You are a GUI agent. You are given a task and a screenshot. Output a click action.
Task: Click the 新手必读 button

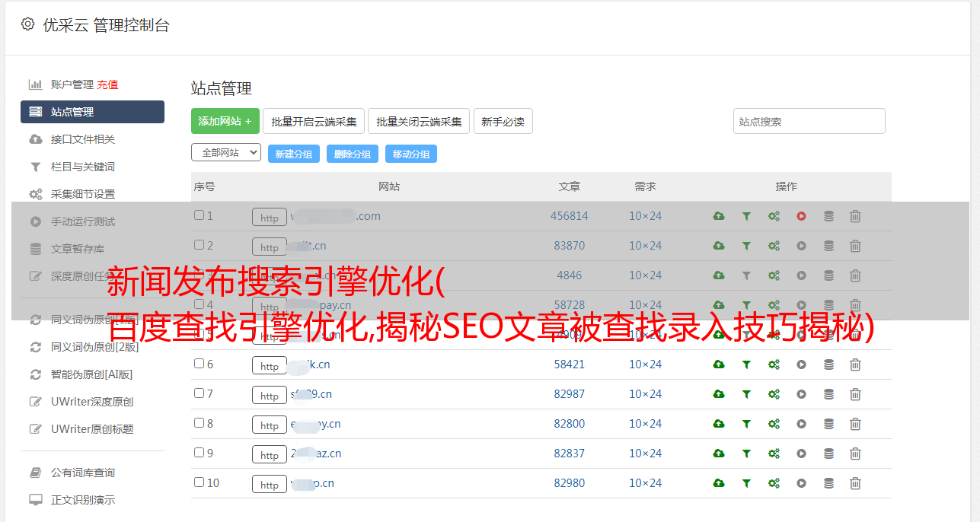point(503,121)
